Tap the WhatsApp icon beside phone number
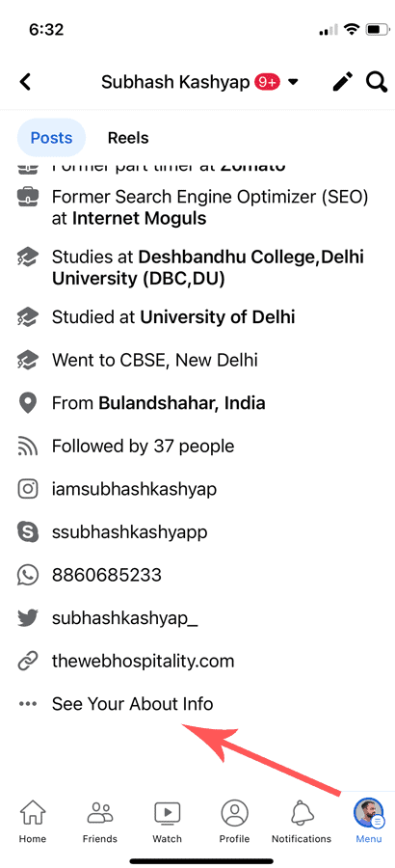This screenshot has height=868, width=395. pos(28,575)
